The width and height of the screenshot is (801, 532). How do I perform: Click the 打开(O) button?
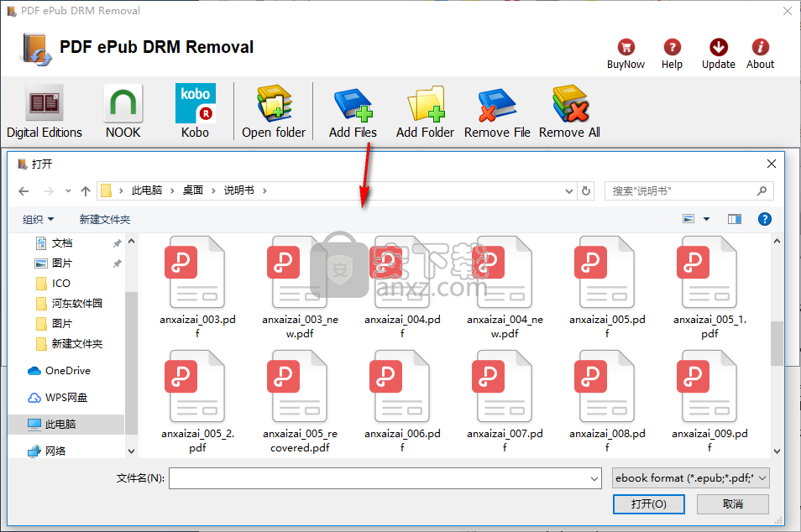tap(649, 504)
